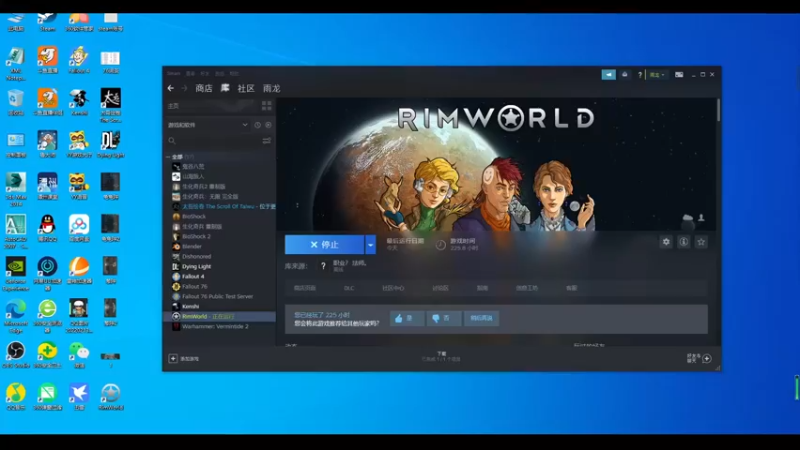This screenshot has height=450, width=800.
Task: Toggle the RimWorld favorite star icon
Action: (702, 242)
